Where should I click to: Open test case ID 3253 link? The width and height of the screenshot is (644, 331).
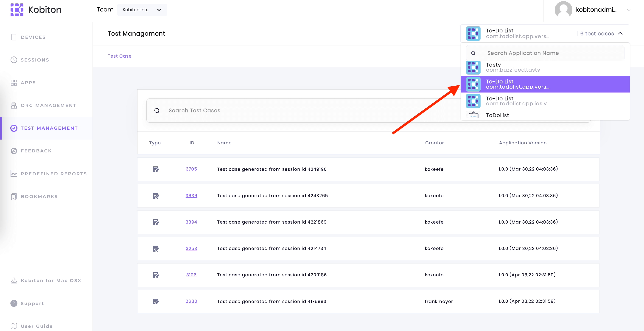[x=191, y=248]
